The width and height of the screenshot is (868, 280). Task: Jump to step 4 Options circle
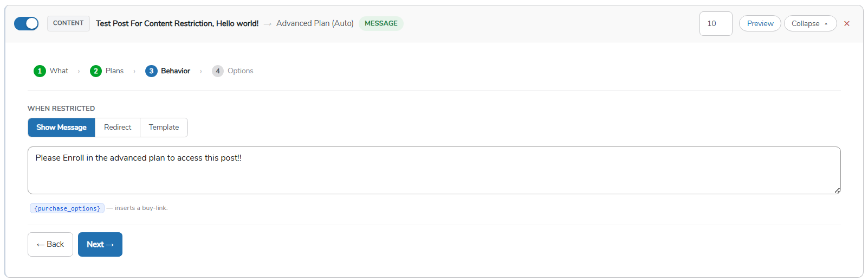(218, 71)
